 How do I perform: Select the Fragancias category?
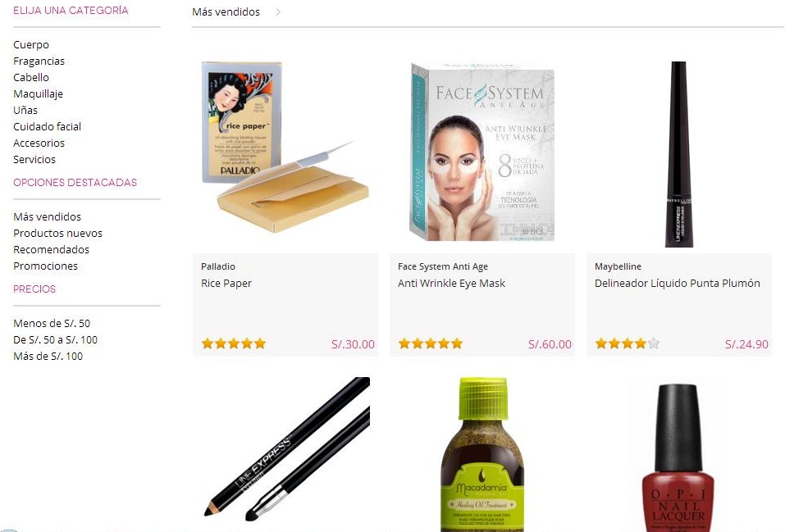pyautogui.click(x=39, y=61)
